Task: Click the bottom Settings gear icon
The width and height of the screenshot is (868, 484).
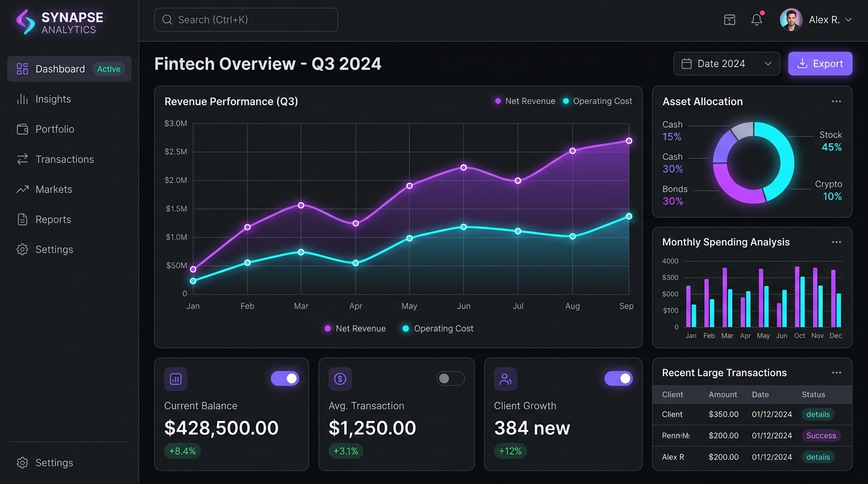Action: pyautogui.click(x=22, y=463)
